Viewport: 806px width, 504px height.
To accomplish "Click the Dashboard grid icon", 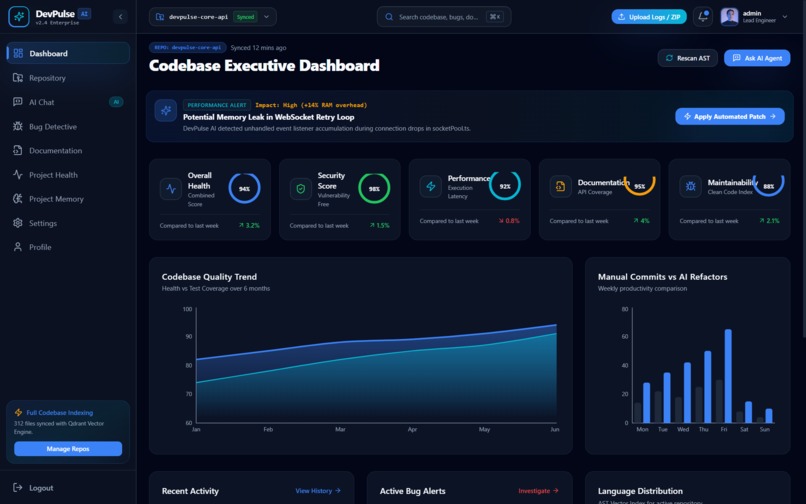I will click(18, 53).
